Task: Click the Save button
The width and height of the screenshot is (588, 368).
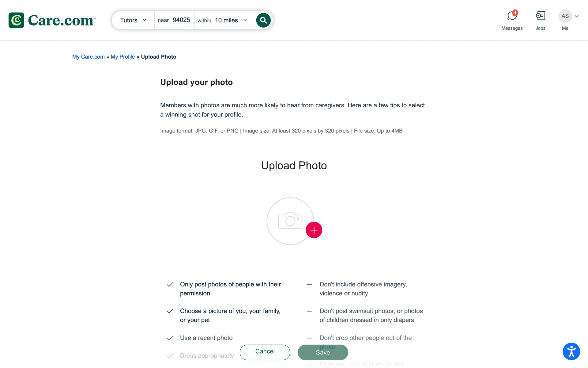Action: tap(323, 352)
